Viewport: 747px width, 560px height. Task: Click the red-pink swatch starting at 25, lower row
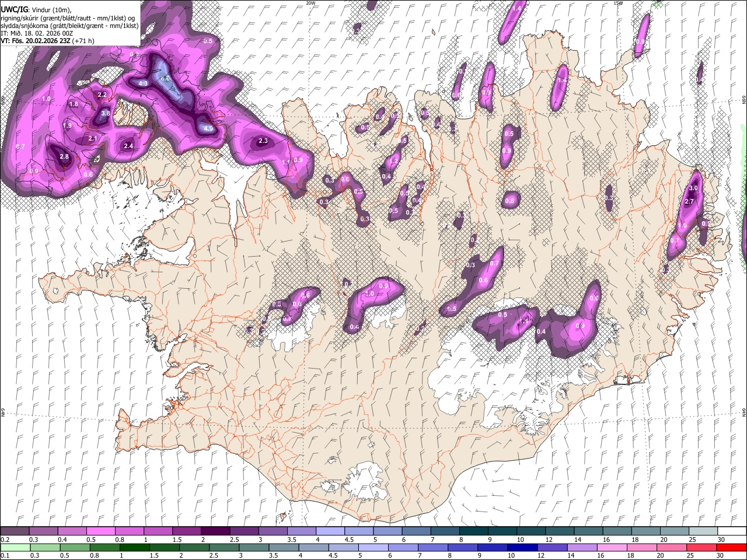click(x=701, y=547)
